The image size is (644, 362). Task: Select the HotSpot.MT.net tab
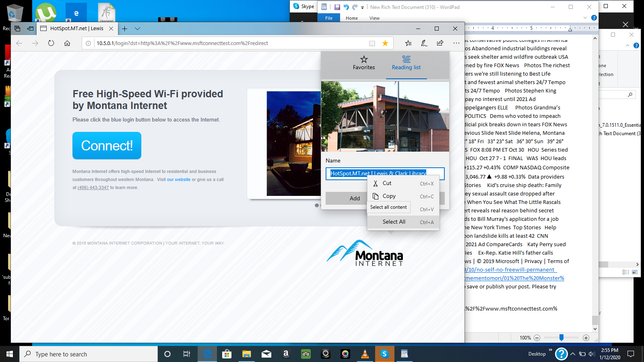pyautogui.click(x=77, y=29)
